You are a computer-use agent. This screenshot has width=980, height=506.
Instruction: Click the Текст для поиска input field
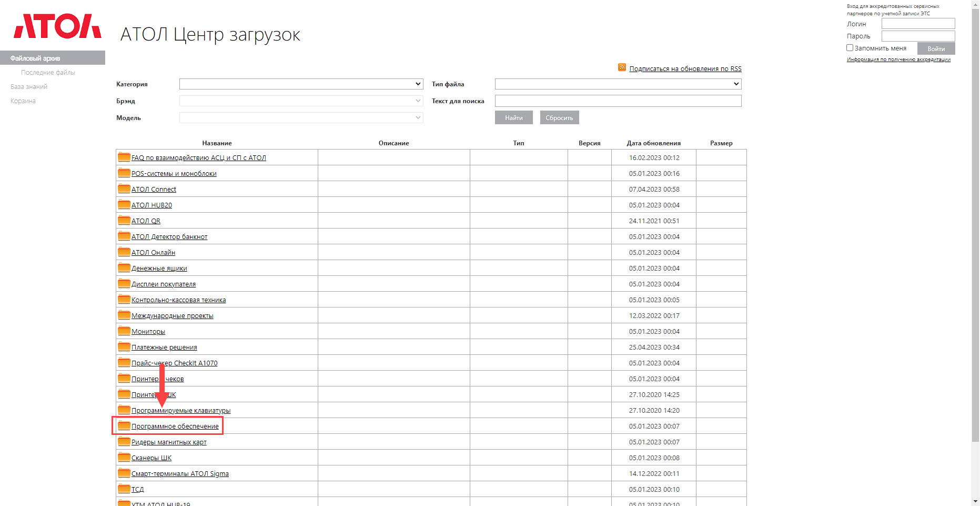coord(618,101)
